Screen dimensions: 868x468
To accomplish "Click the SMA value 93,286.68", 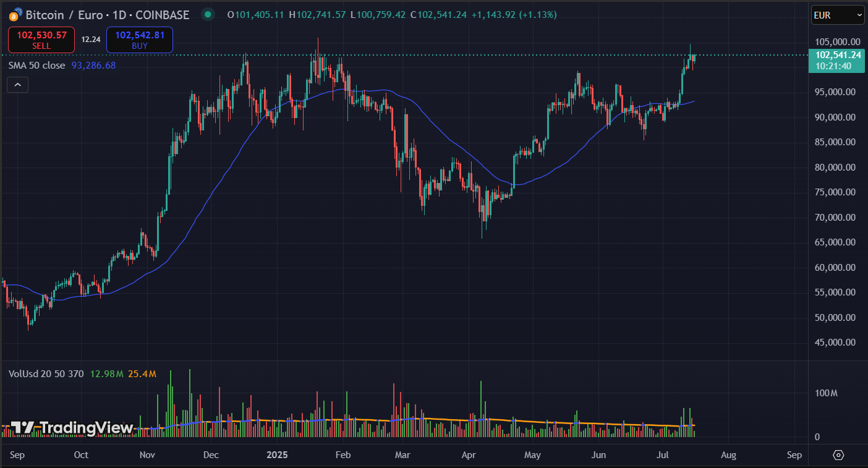I will (x=93, y=65).
